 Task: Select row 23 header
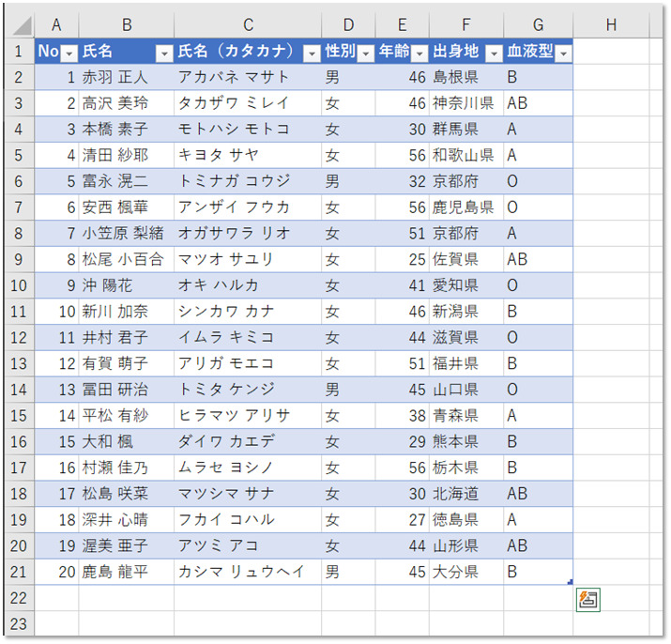point(19,624)
